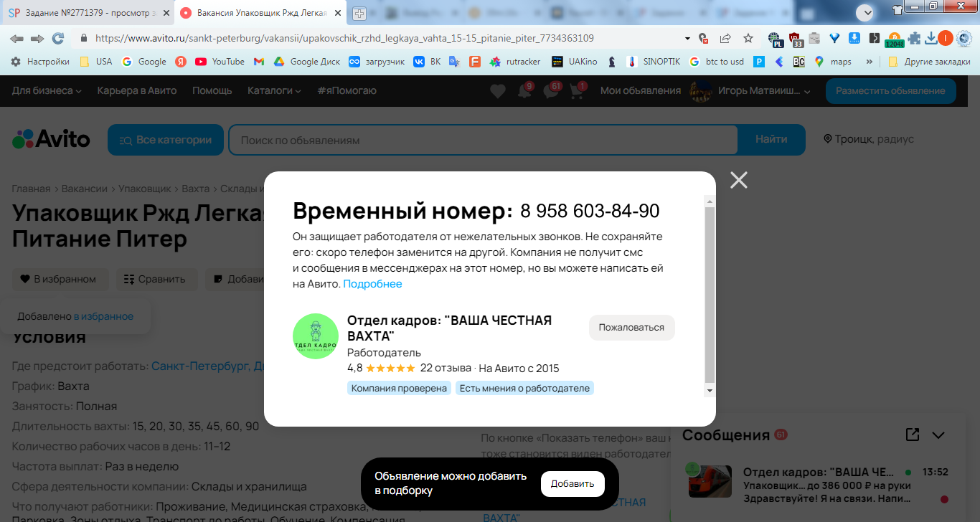Open the extensions puzzle icon
This screenshot has height=522, width=980.
(x=914, y=39)
